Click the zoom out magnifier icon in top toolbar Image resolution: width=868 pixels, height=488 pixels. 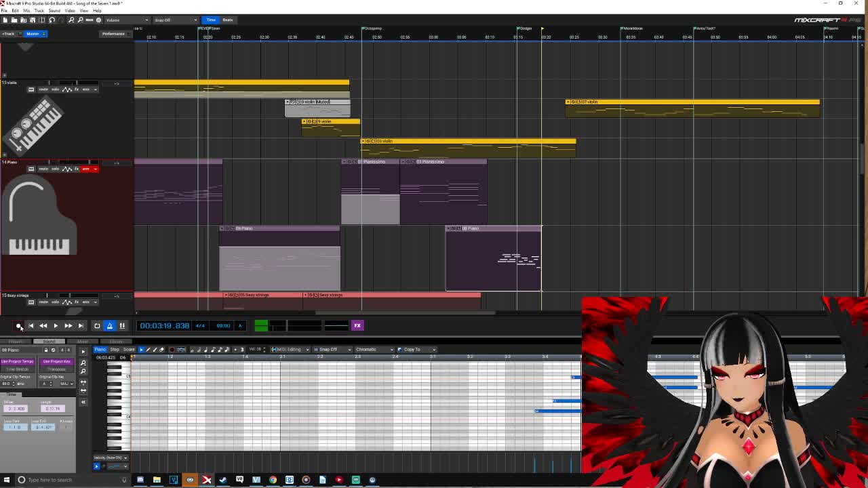tap(80, 20)
